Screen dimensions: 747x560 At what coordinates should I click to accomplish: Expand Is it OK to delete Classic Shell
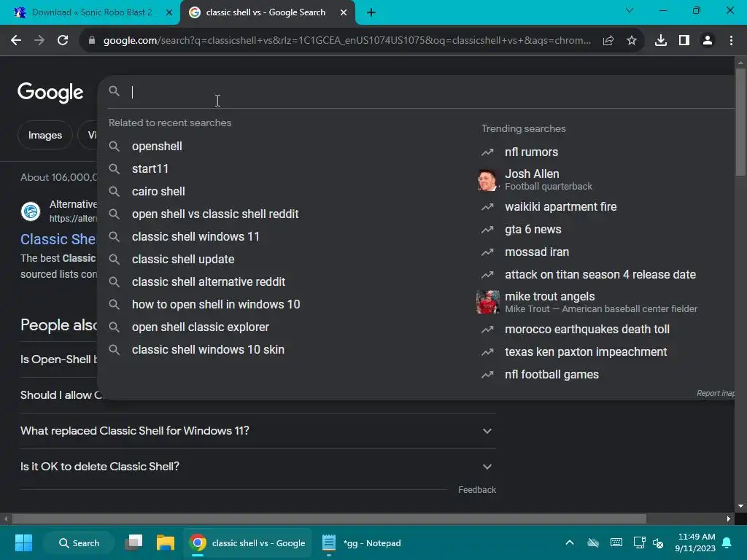pyautogui.click(x=258, y=467)
